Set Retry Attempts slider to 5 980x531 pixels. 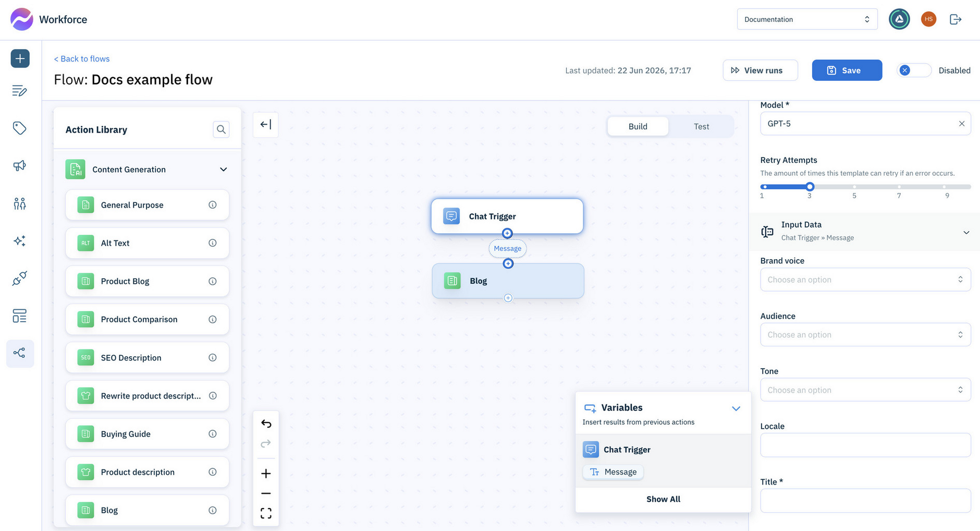coord(854,187)
